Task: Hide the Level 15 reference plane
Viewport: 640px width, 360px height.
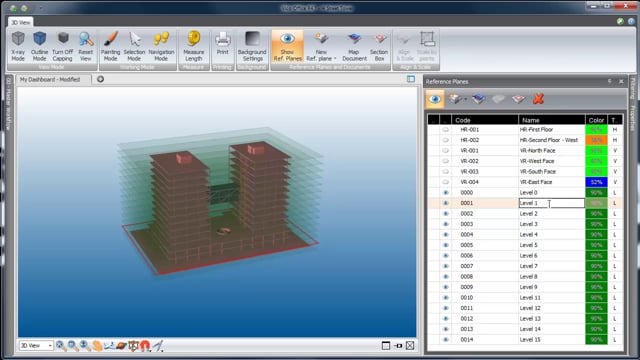Action: coord(446,340)
